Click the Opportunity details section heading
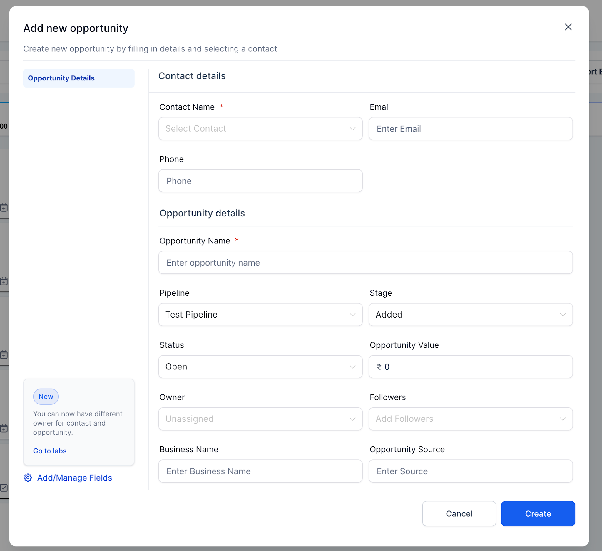Image resolution: width=602 pixels, height=551 pixels. coord(202,213)
